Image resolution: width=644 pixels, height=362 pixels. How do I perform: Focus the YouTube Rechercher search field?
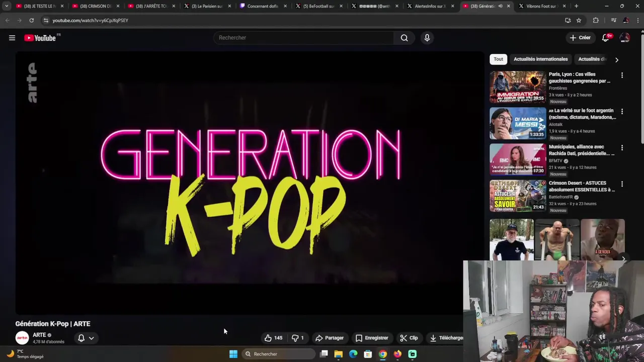(304, 38)
